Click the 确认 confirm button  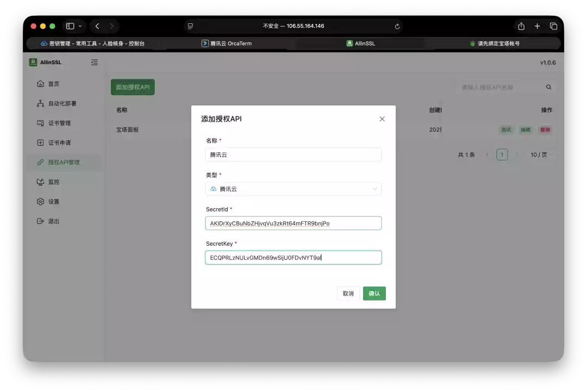374,293
